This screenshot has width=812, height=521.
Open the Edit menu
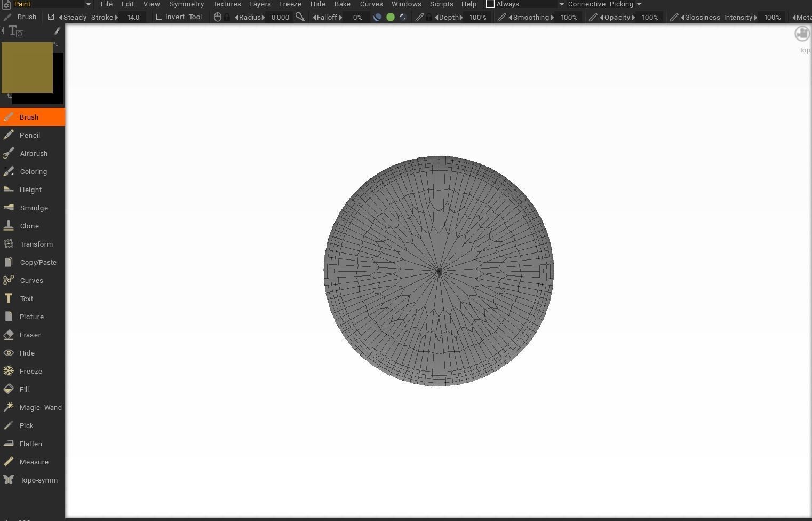[x=128, y=4]
